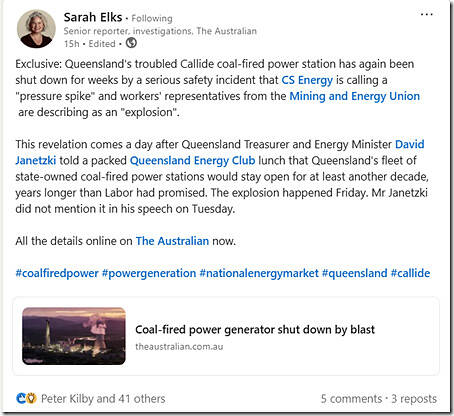This screenshot has width=454, height=416.
Task: Click the globe visibility icon
Action: pyautogui.click(x=131, y=43)
